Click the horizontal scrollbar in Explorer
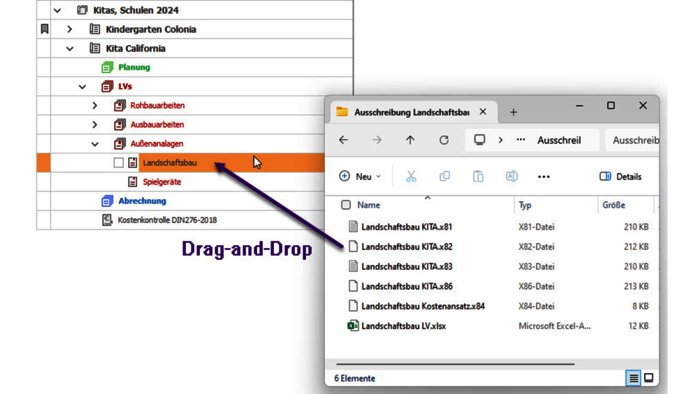This screenshot has width=700, height=394. click(455, 364)
